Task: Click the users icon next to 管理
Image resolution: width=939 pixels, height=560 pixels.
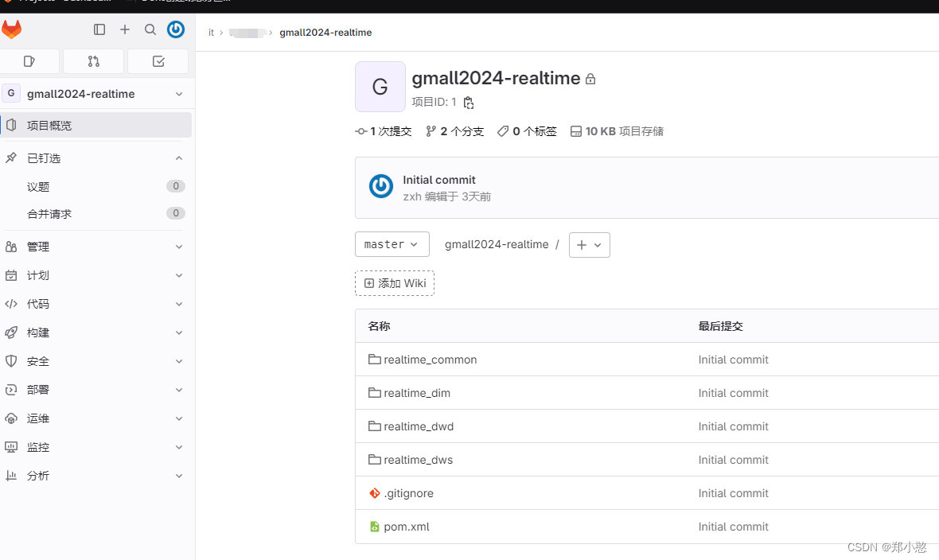Action: click(x=11, y=247)
